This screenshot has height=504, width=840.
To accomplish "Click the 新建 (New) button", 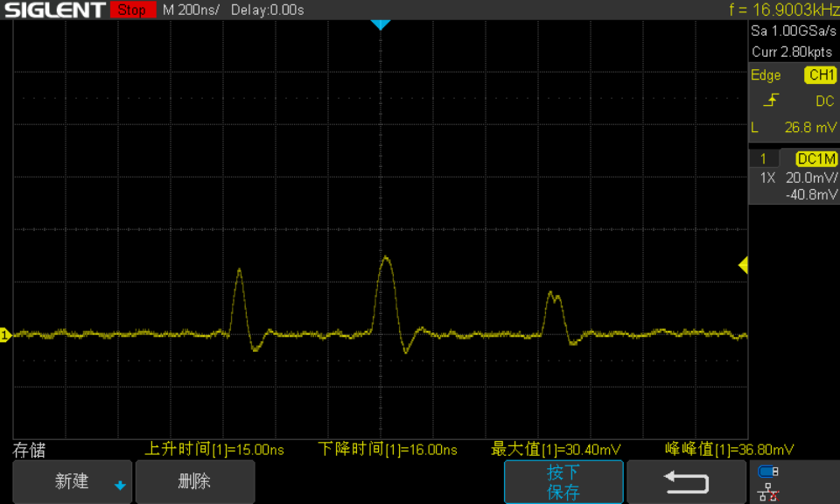I will point(72,481).
